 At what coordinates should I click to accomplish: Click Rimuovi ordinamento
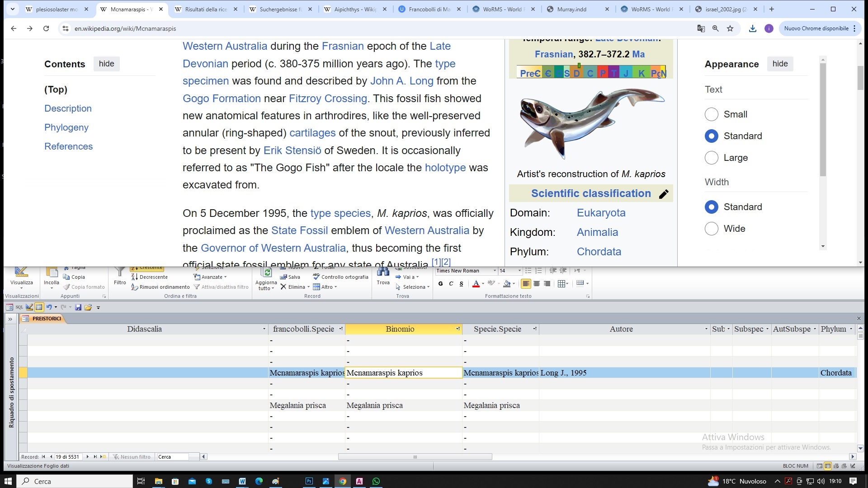[160, 287]
